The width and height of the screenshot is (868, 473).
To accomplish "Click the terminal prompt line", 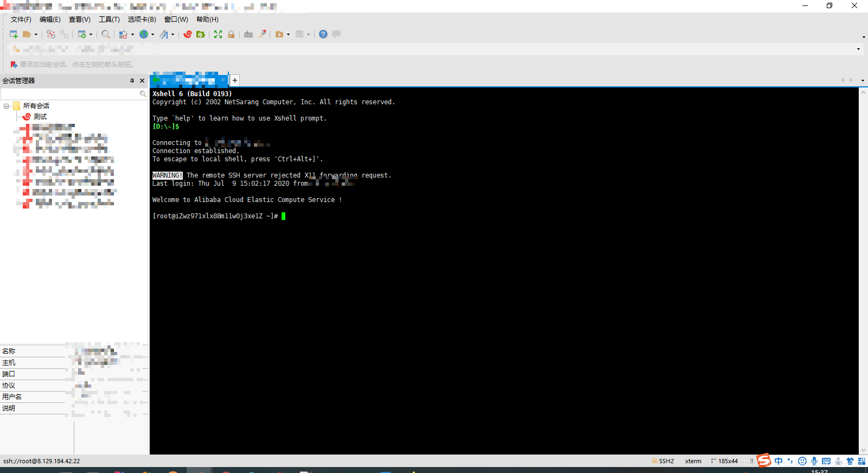I will 219,216.
